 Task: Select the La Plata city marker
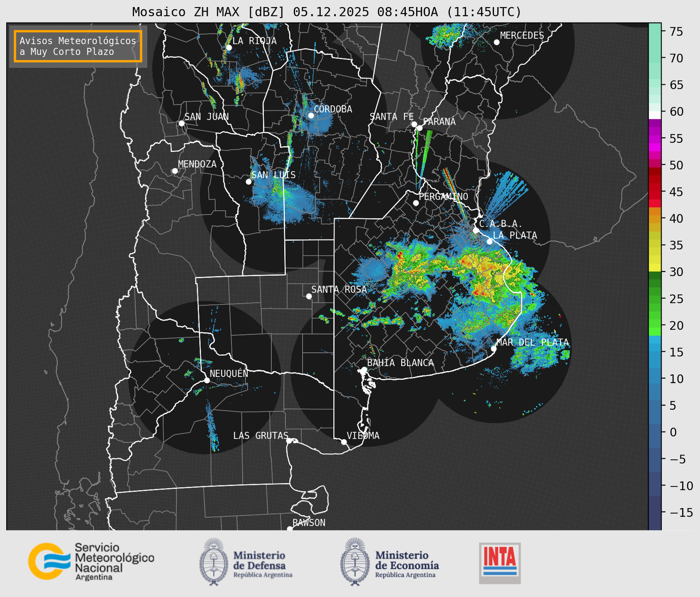click(490, 242)
